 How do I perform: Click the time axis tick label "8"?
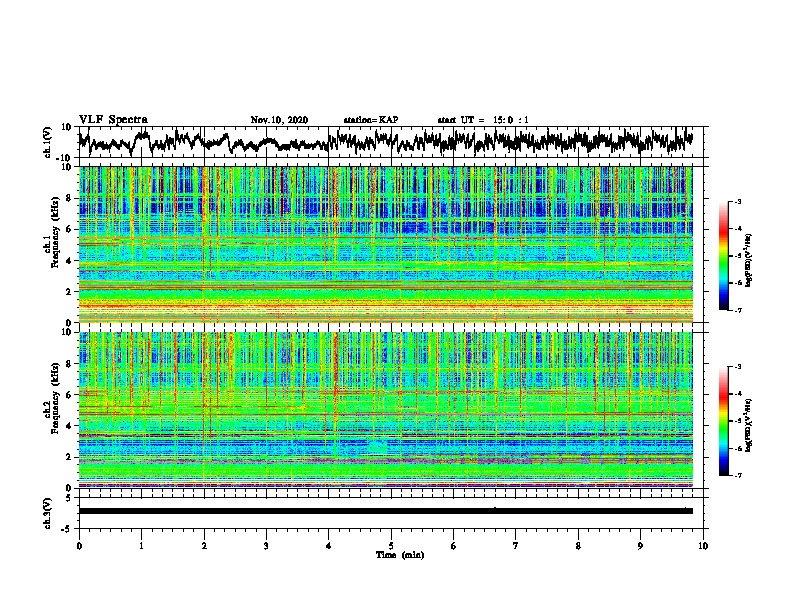point(578,546)
